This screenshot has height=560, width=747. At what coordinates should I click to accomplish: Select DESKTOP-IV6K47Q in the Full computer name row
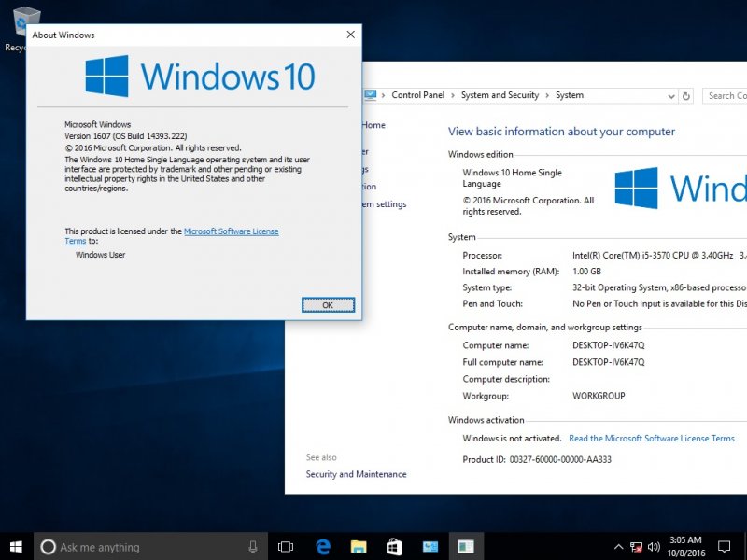(x=609, y=362)
